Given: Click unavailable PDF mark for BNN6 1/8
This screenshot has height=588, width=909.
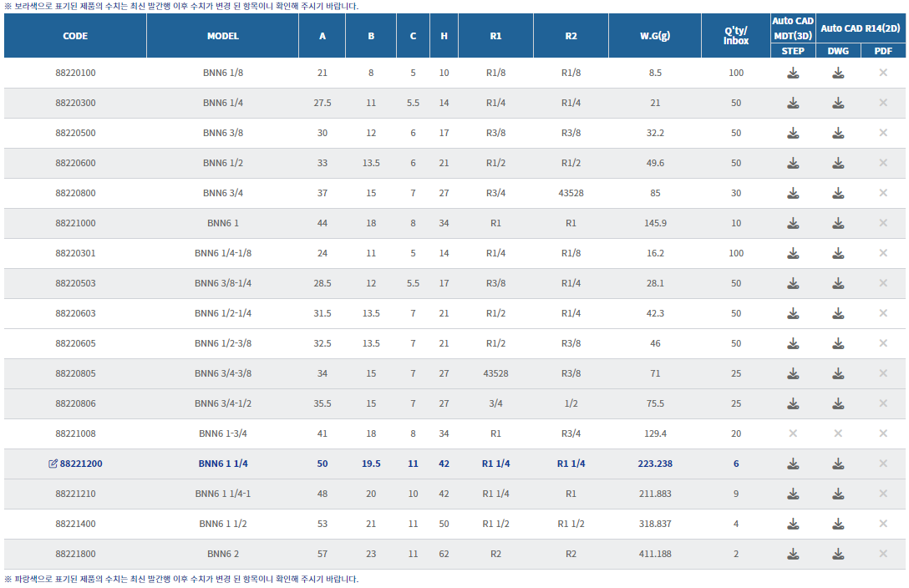Looking at the screenshot, I should tap(883, 73).
